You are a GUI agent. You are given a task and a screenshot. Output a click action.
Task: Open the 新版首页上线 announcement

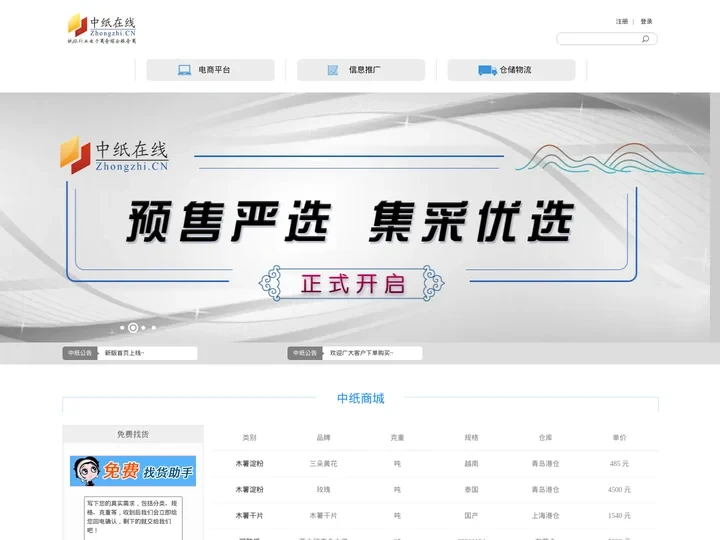(x=124, y=353)
